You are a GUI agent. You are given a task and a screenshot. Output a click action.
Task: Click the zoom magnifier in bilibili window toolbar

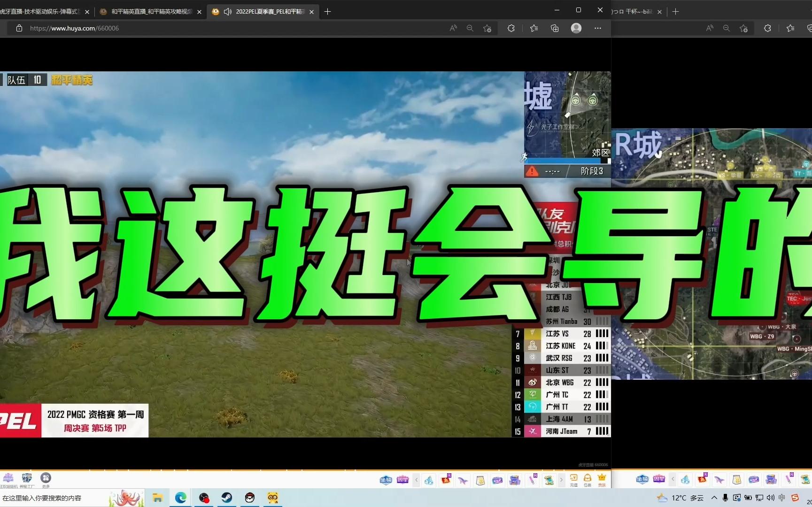726,28
